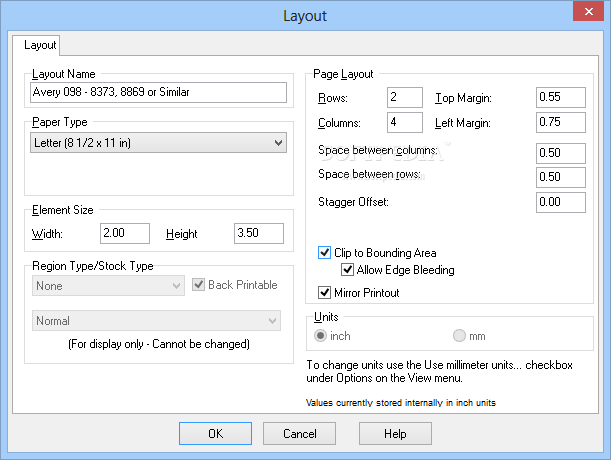Click the 'Height' label
This screenshot has width=611, height=460.
coord(182,234)
